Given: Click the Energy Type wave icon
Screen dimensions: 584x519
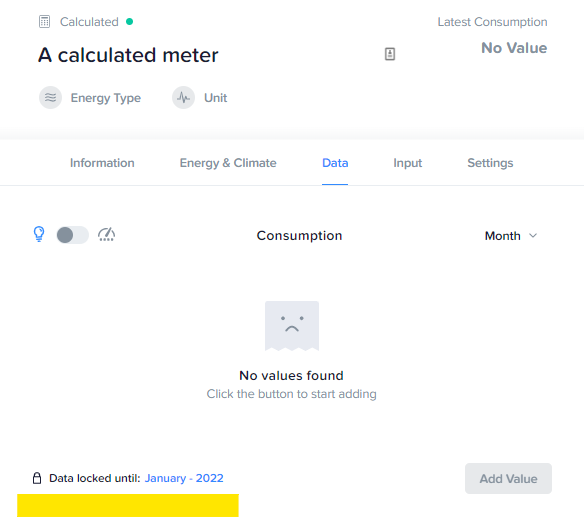Looking at the screenshot, I should tap(50, 98).
